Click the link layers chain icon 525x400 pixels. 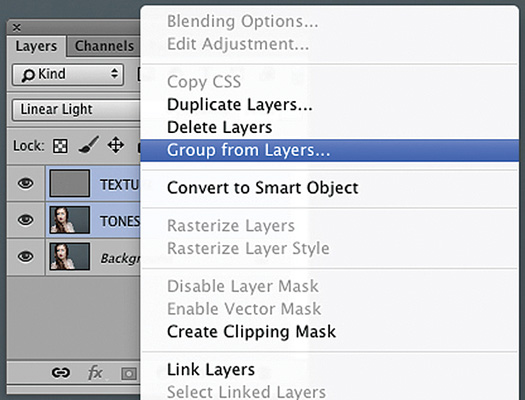(61, 373)
